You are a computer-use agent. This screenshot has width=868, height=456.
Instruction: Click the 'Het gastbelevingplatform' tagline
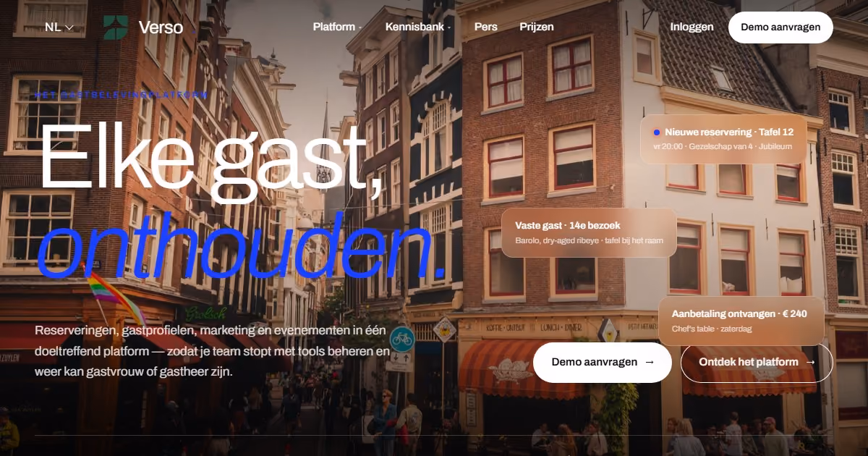[121, 95]
